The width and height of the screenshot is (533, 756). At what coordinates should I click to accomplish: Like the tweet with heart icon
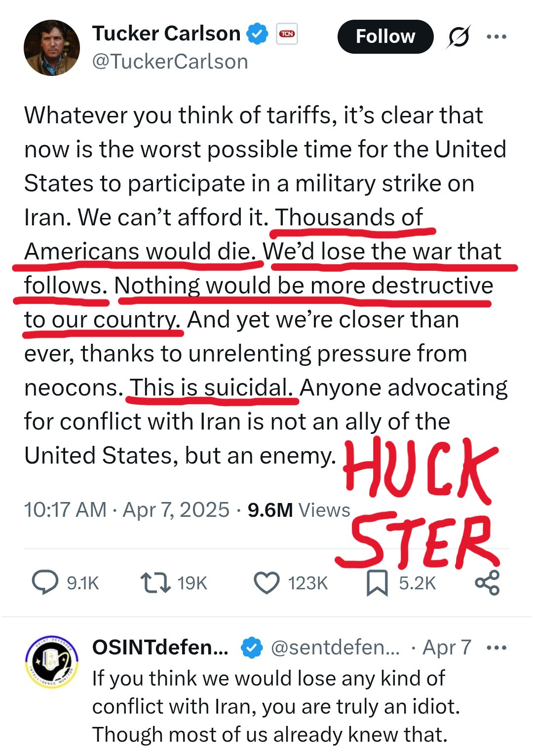click(x=266, y=582)
